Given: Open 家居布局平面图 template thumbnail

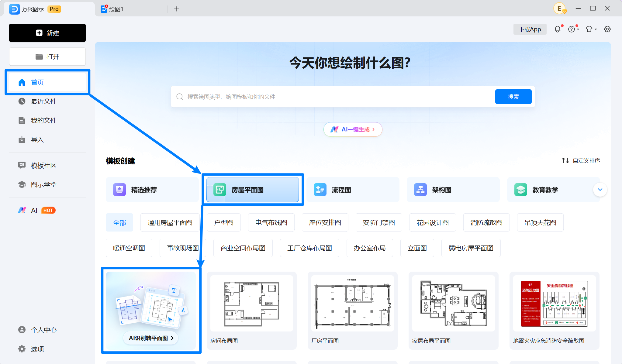Looking at the screenshot, I should click(x=454, y=303).
